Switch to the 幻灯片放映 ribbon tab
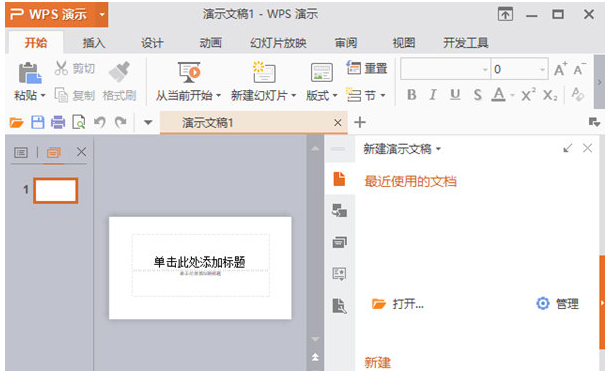Image resolution: width=610 pixels, height=371 pixels. click(x=278, y=43)
